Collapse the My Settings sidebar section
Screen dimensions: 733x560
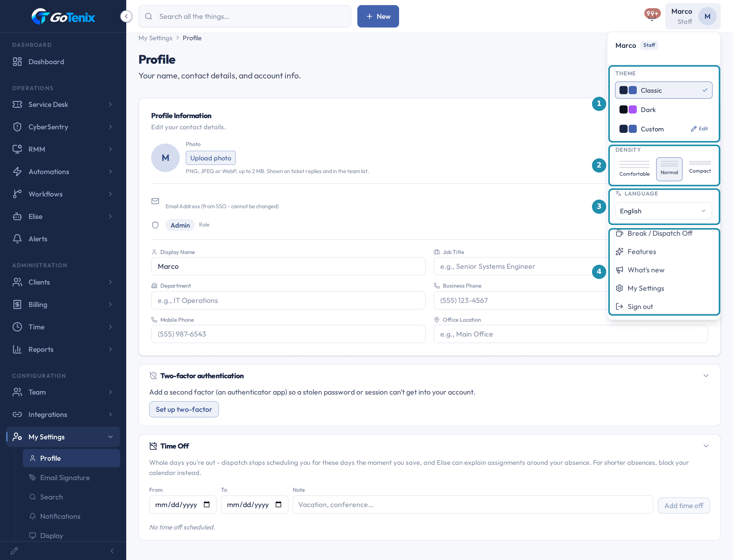coord(63,437)
